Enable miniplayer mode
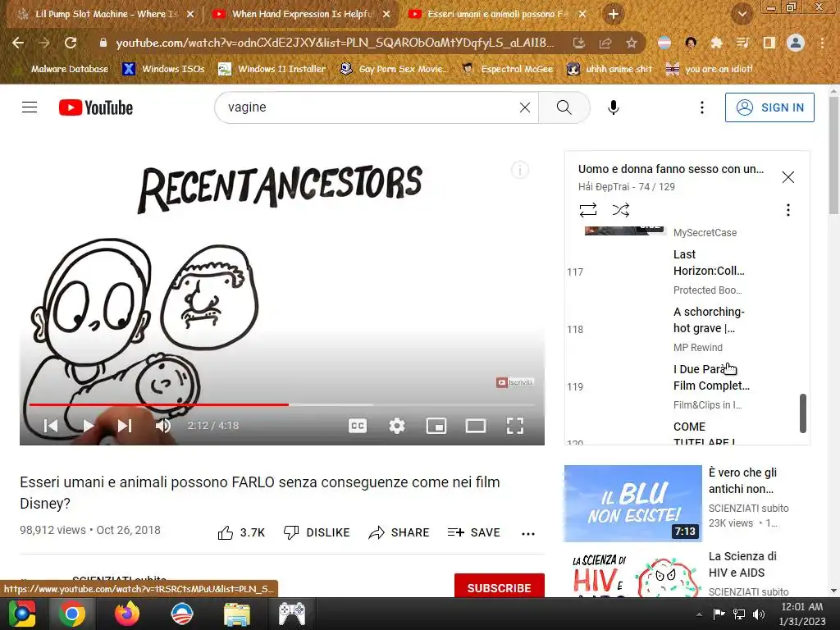 click(x=436, y=426)
